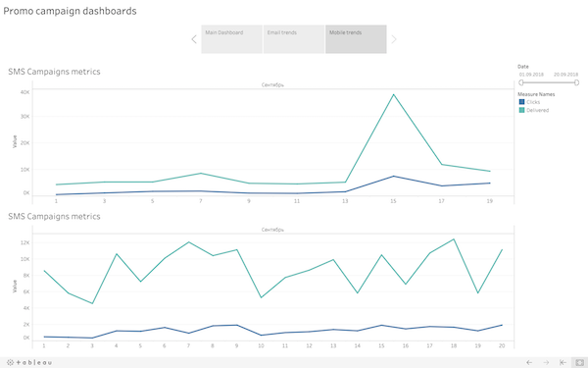Click the Date slider's start handle
The height and width of the screenshot is (368, 588).
[x=521, y=82]
